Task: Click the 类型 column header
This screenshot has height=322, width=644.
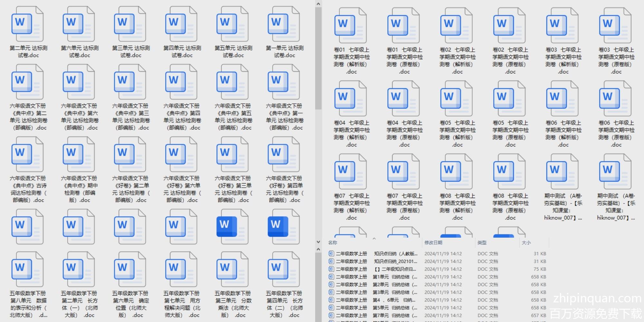Action: click(x=482, y=243)
